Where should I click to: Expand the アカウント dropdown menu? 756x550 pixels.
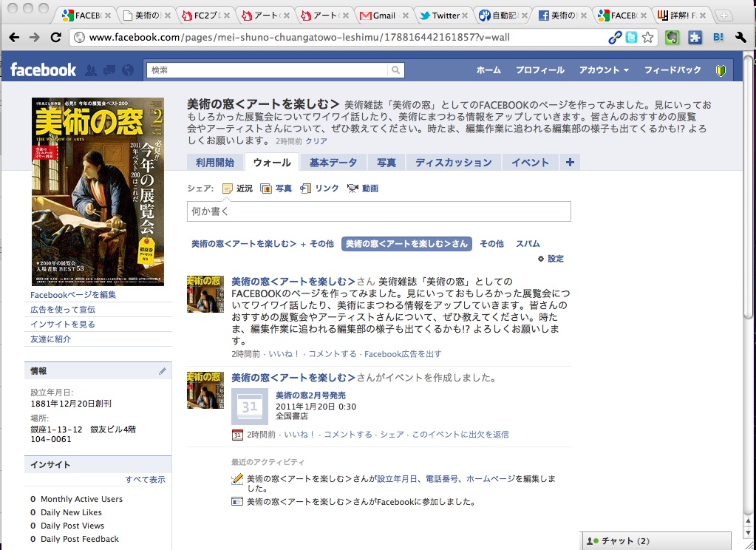coord(604,70)
